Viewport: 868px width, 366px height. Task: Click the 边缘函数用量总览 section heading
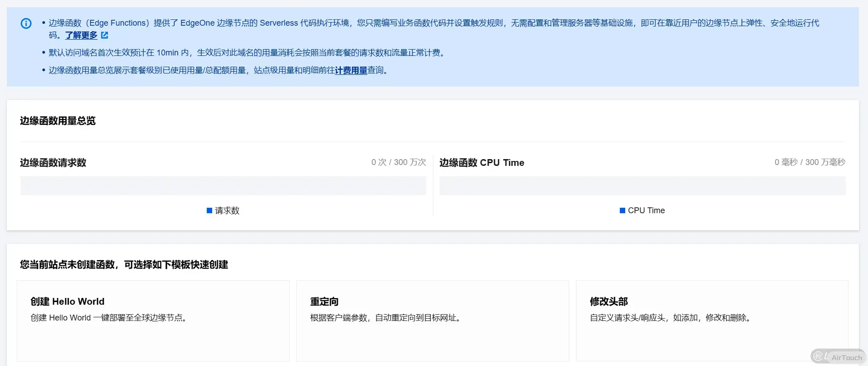(58, 121)
